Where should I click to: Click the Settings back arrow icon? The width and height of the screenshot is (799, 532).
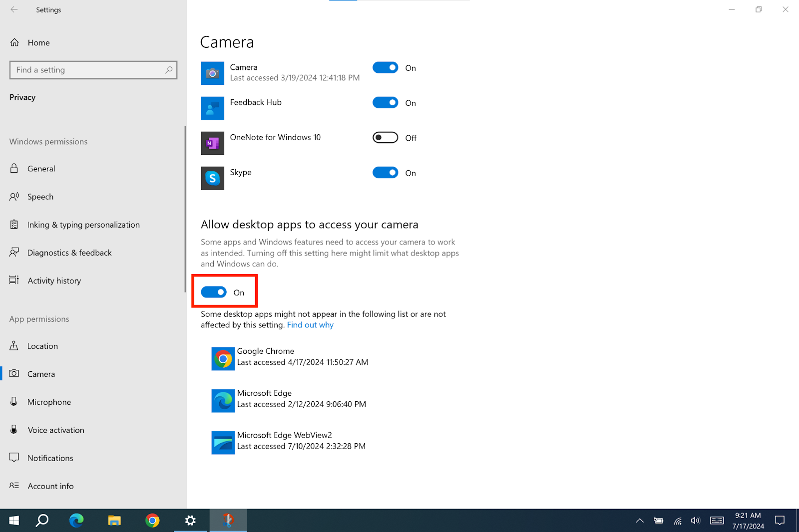coord(14,9)
